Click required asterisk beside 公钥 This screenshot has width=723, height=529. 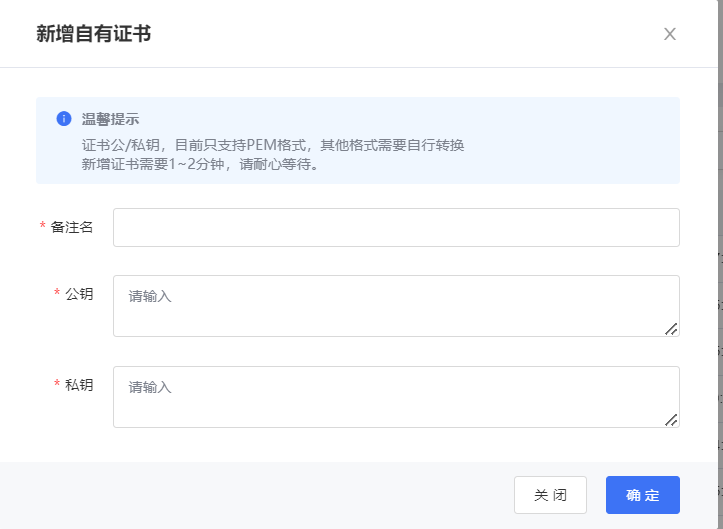coord(57,294)
